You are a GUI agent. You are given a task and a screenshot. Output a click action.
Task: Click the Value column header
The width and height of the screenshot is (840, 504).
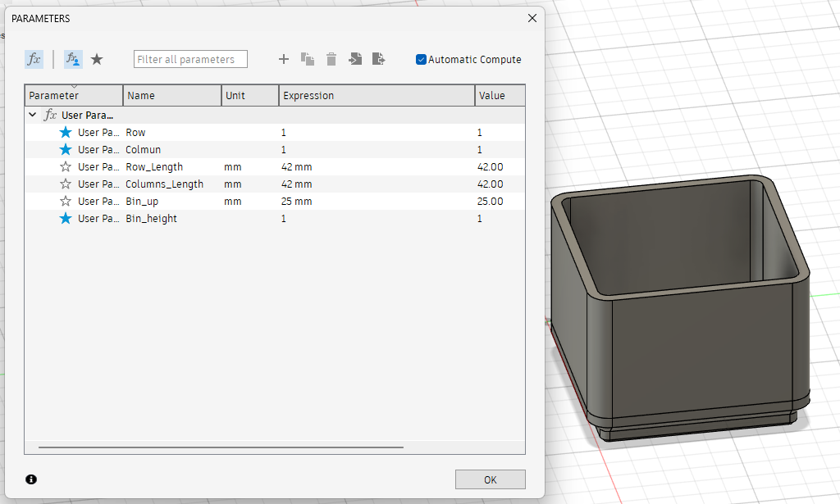coord(500,95)
